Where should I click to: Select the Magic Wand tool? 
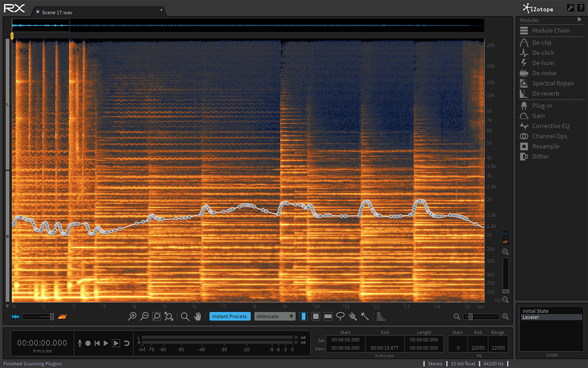coord(365,316)
